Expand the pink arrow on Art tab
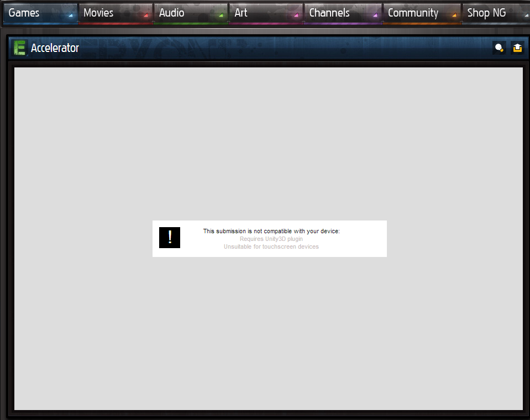The image size is (530, 420). 296,15
